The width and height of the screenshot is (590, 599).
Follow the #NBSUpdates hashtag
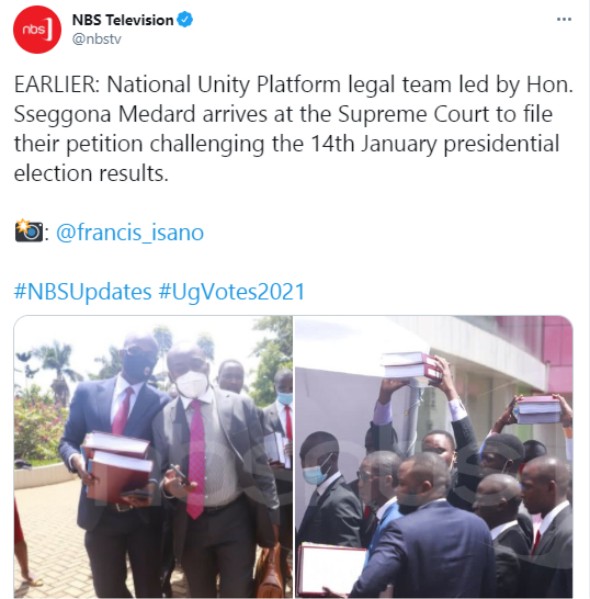click(x=83, y=291)
